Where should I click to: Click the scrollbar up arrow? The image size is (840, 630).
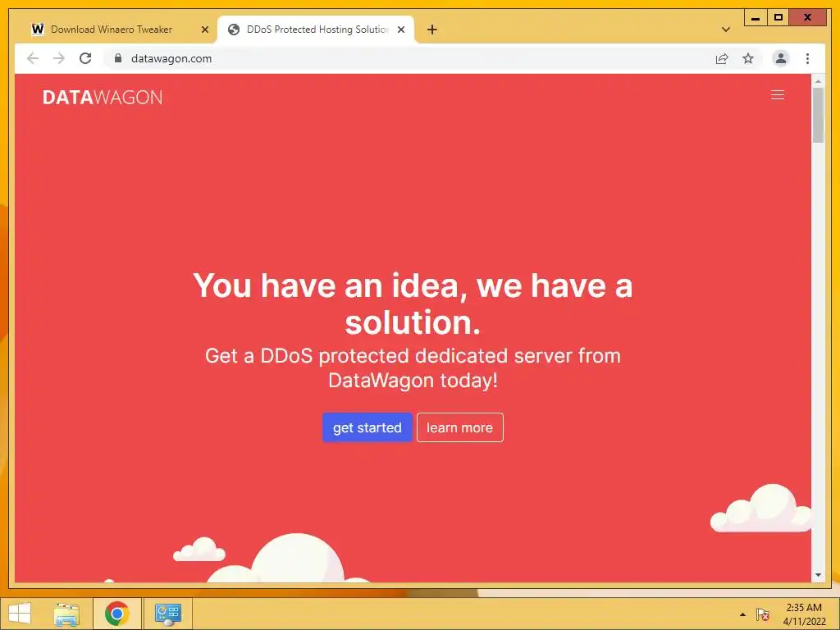(818, 81)
